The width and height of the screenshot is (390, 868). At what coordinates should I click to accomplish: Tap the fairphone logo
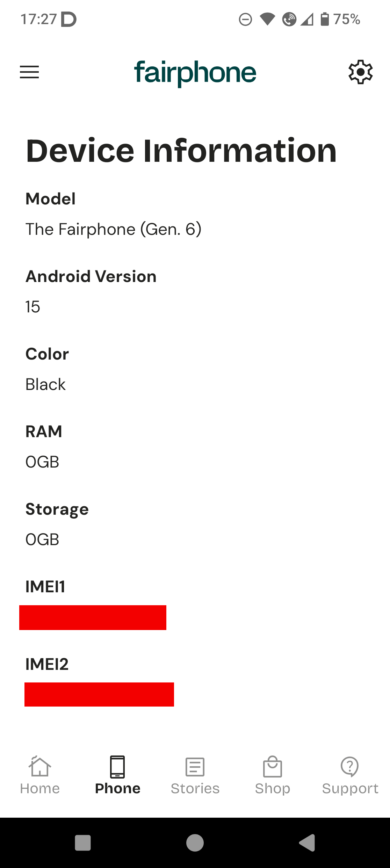[x=195, y=73]
